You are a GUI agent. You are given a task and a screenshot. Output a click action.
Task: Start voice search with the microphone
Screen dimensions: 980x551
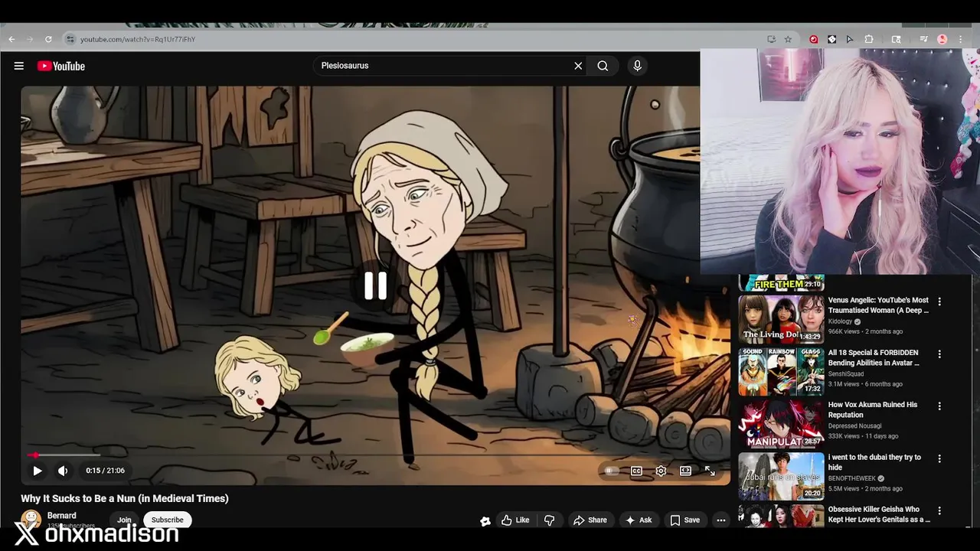click(637, 66)
